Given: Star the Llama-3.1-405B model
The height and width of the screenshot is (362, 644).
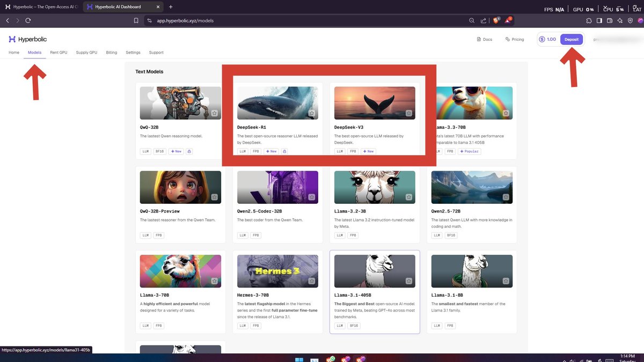Looking at the screenshot, I should click(x=408, y=280).
